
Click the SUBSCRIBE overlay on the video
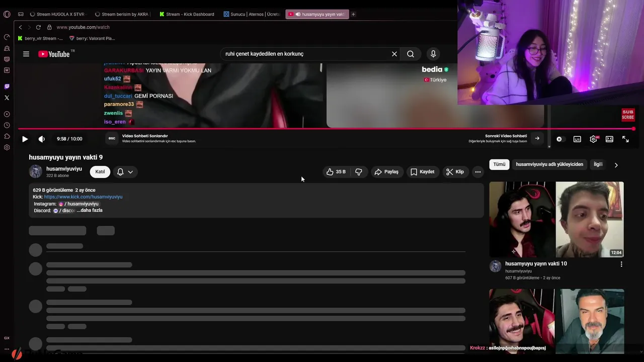[628, 115]
